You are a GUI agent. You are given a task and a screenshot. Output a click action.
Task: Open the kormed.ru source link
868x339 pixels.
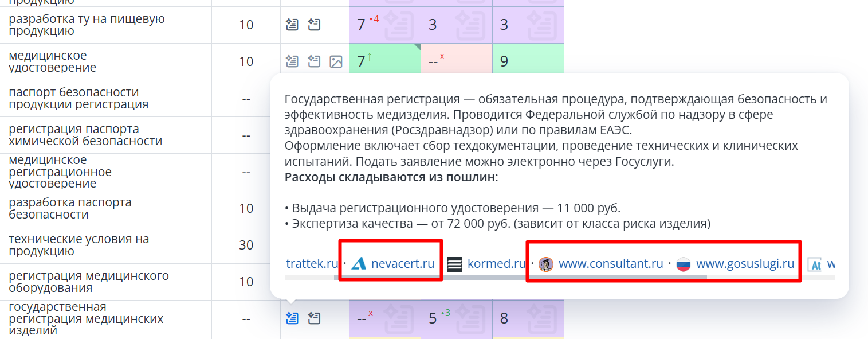point(497,264)
